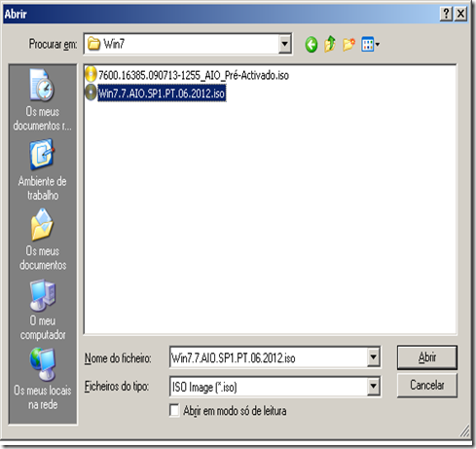
Task: Click the help question mark button
Action: (x=446, y=14)
